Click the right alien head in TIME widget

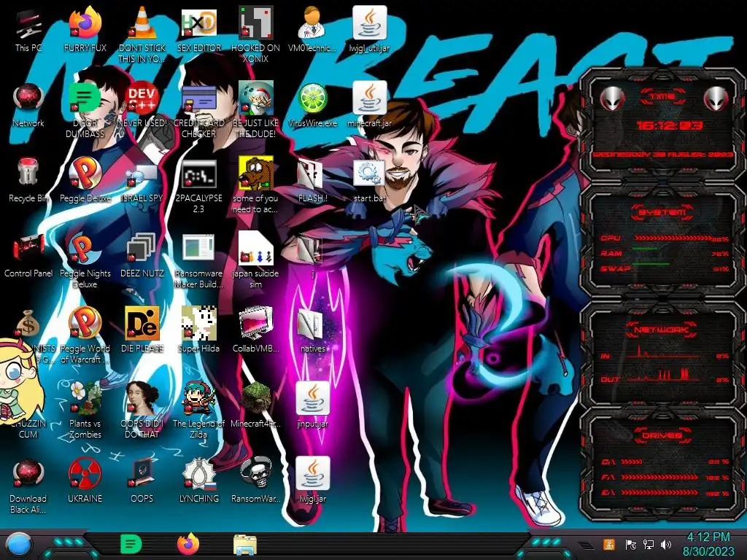716,98
